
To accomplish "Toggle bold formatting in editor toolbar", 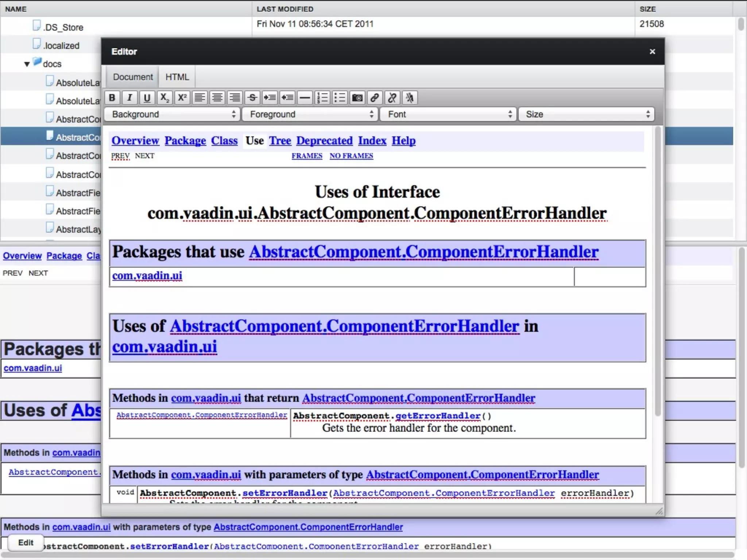I will pos(112,98).
